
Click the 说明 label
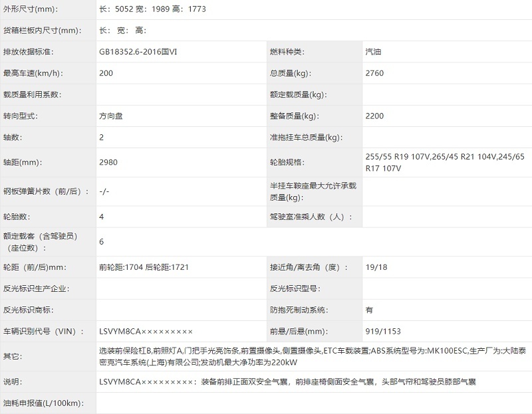(13, 382)
